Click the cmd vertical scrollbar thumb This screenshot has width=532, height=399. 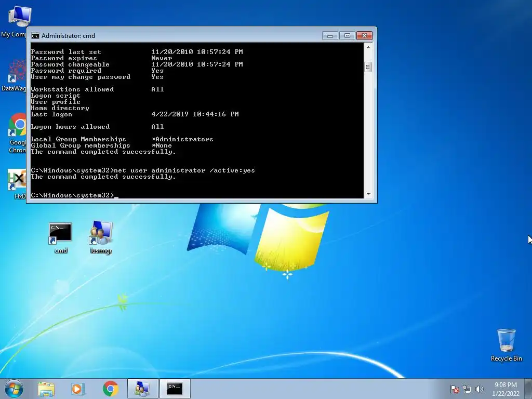tap(368, 67)
